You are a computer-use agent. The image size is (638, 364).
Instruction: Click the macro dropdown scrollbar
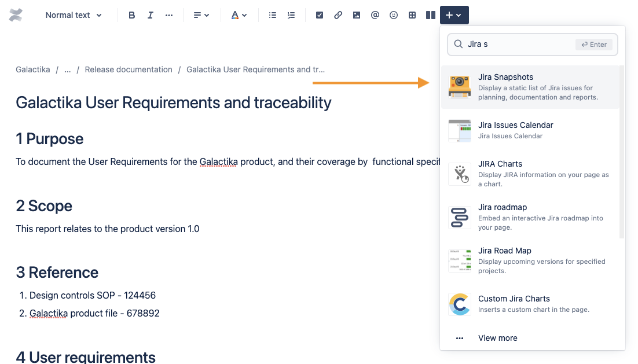click(621, 152)
